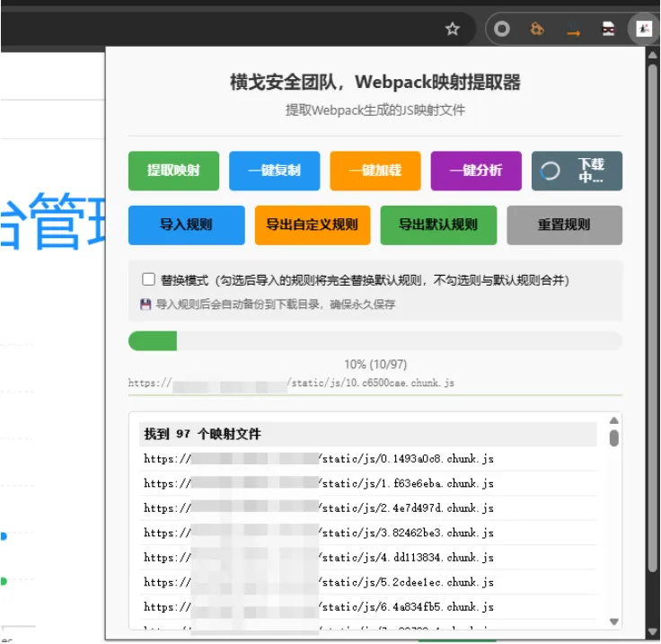Select the 2.4e7d497d.chunk.js entry
The height and width of the screenshot is (644, 661).
pos(368,507)
